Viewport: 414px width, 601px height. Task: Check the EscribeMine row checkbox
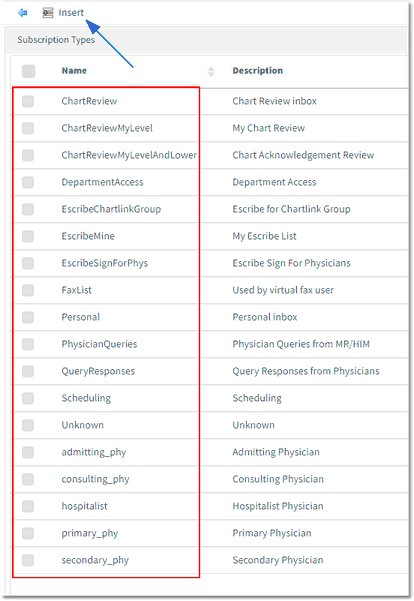[28, 236]
